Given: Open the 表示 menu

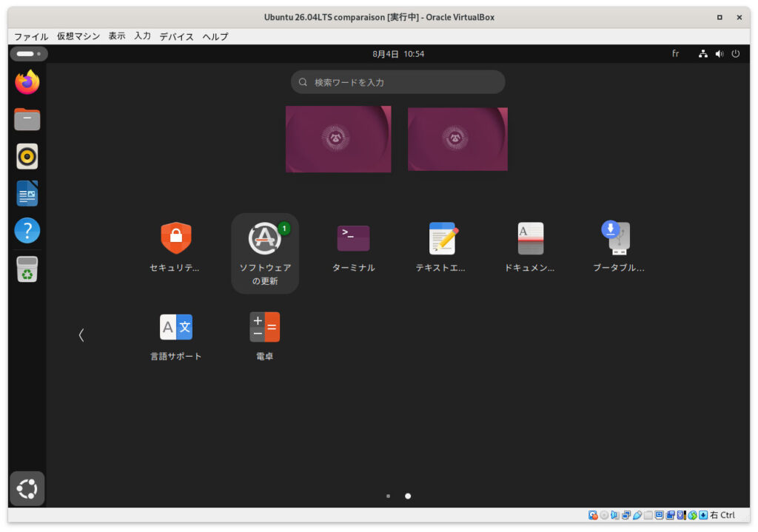Looking at the screenshot, I should pos(116,36).
